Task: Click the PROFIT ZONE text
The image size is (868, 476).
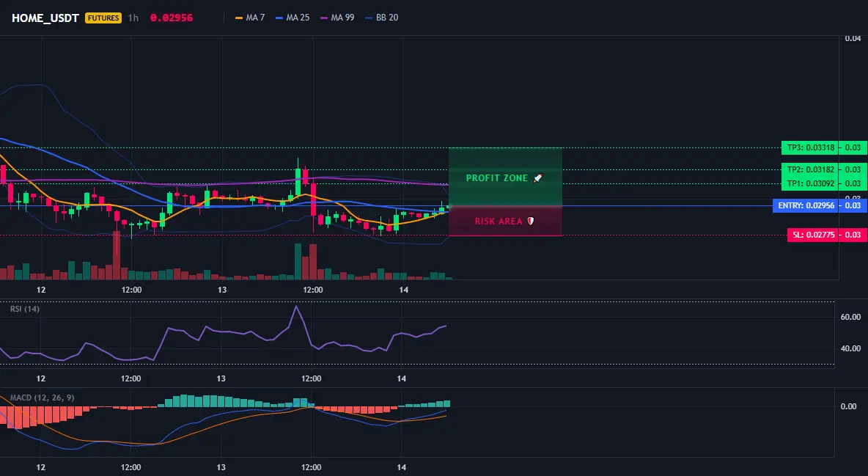Action: 496,178
